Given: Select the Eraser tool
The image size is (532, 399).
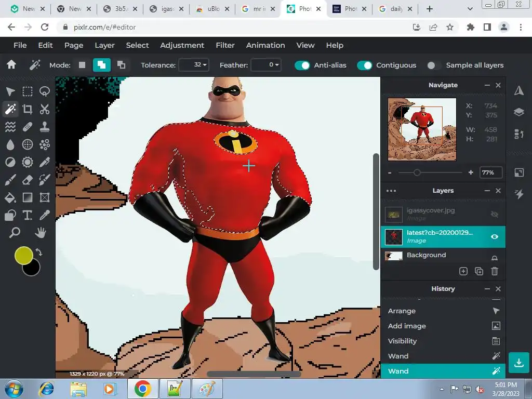Looking at the screenshot, I should 28,180.
